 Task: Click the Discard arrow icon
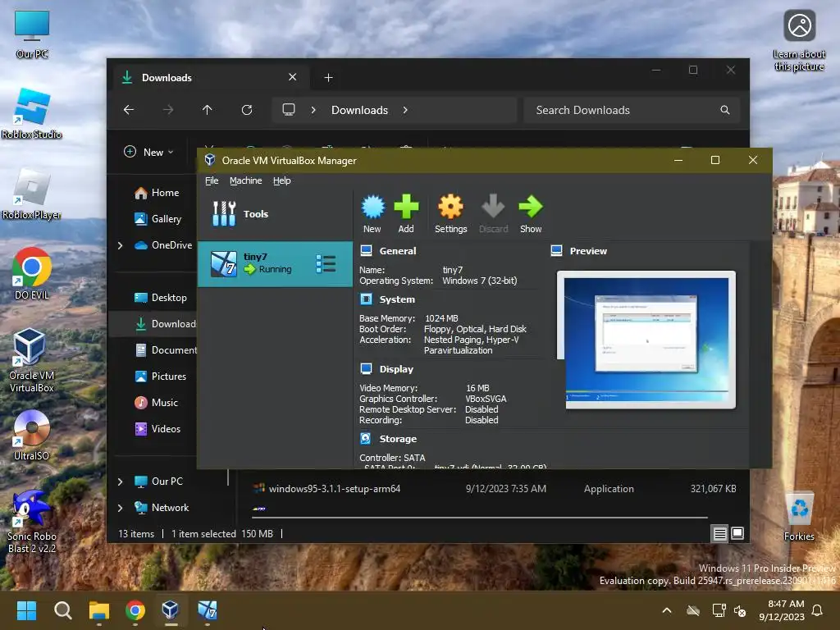click(493, 214)
